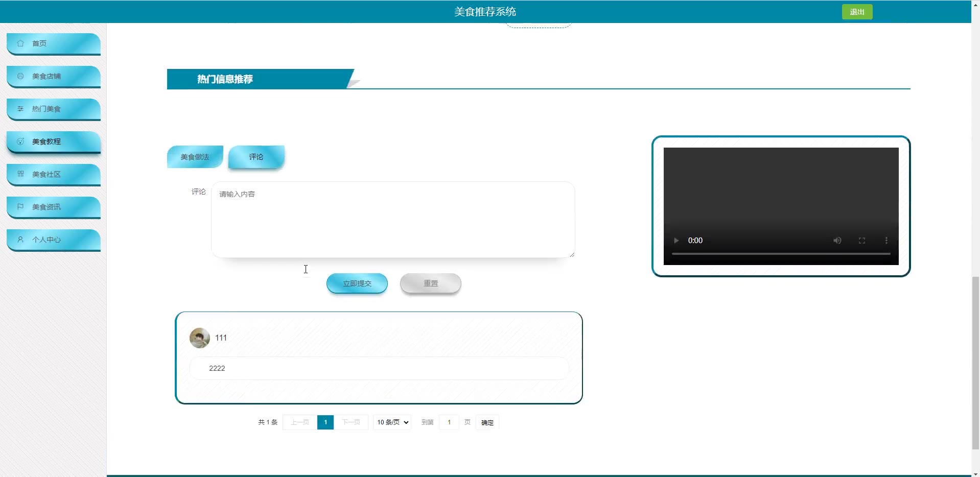Click the home icon beside 首页

20,43
